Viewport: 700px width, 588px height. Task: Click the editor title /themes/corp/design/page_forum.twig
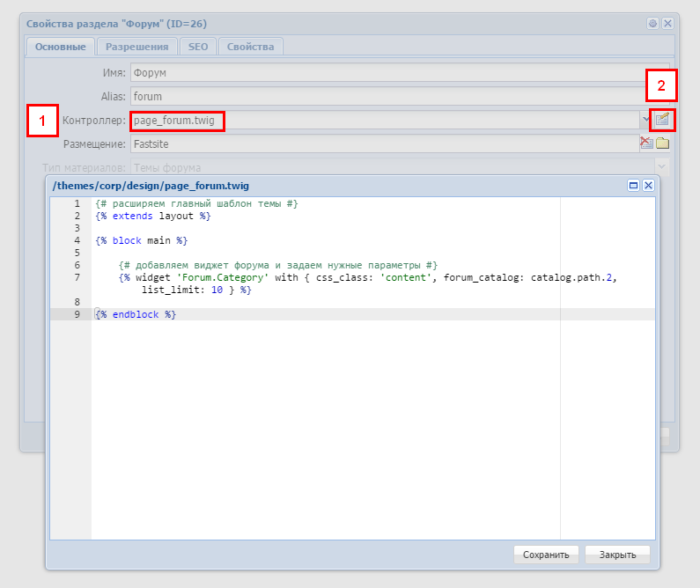[151, 186]
